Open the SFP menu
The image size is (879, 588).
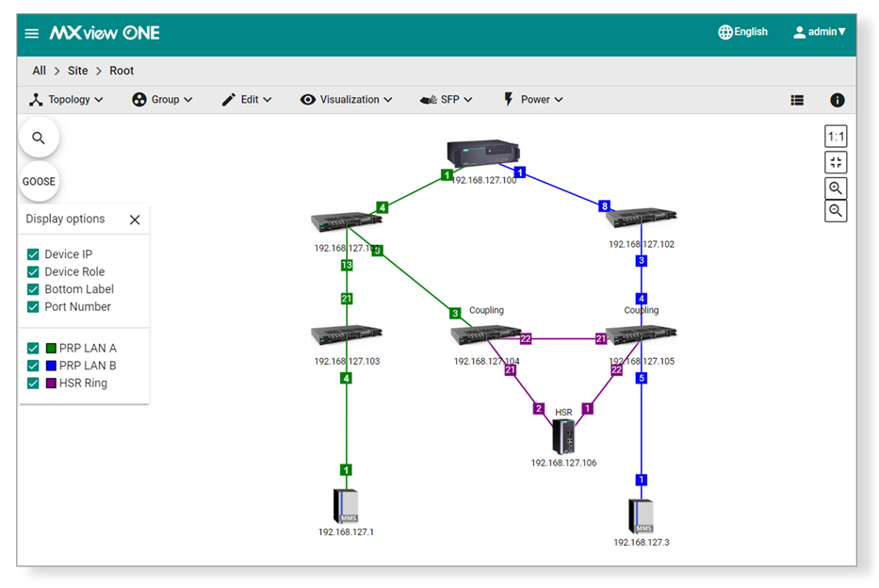446,100
